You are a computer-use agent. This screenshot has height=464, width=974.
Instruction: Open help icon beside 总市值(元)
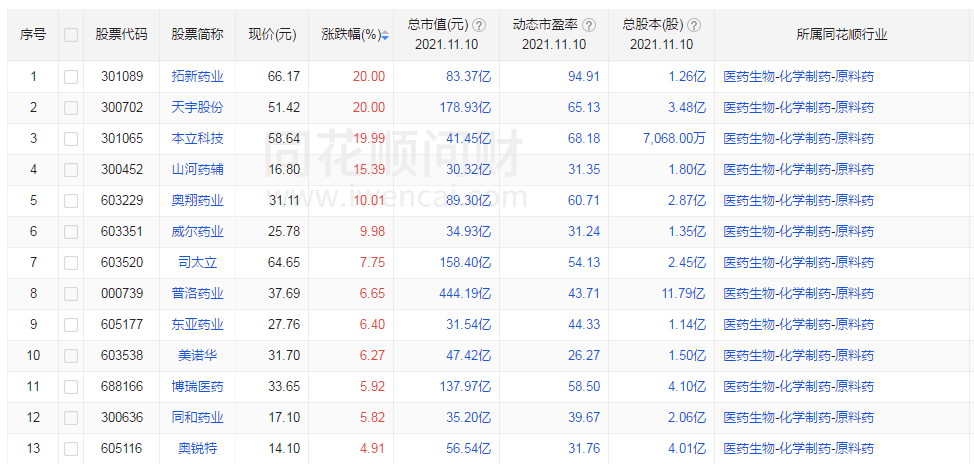click(478, 25)
